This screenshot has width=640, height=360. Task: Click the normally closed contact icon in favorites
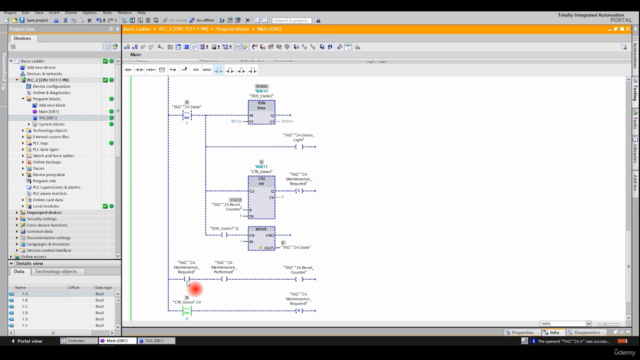coord(139,70)
